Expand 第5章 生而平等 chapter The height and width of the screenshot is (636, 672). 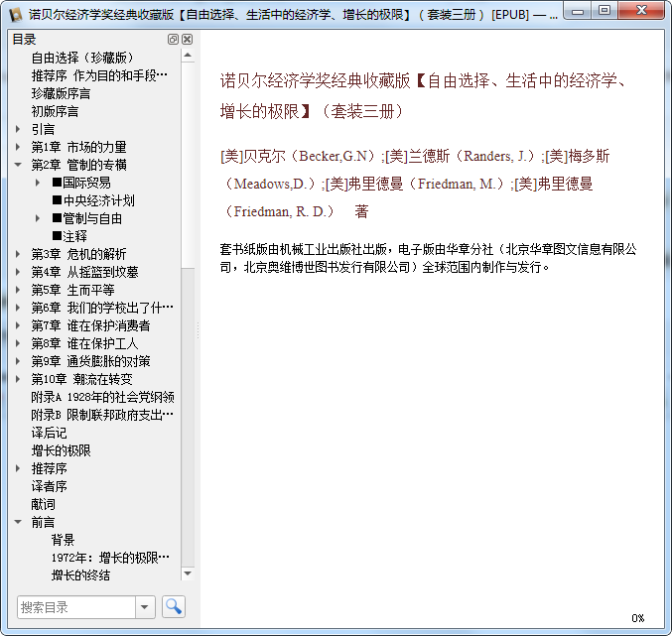(18, 290)
